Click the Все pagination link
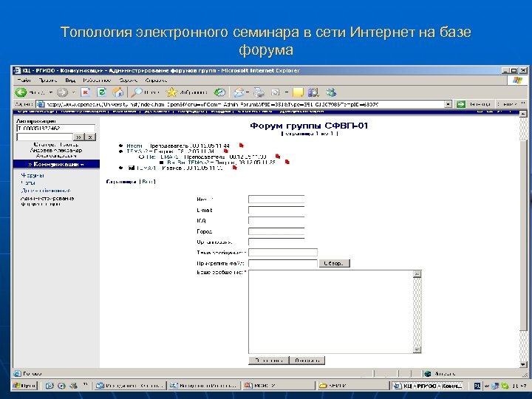This screenshot has height=399, width=532. [147, 182]
